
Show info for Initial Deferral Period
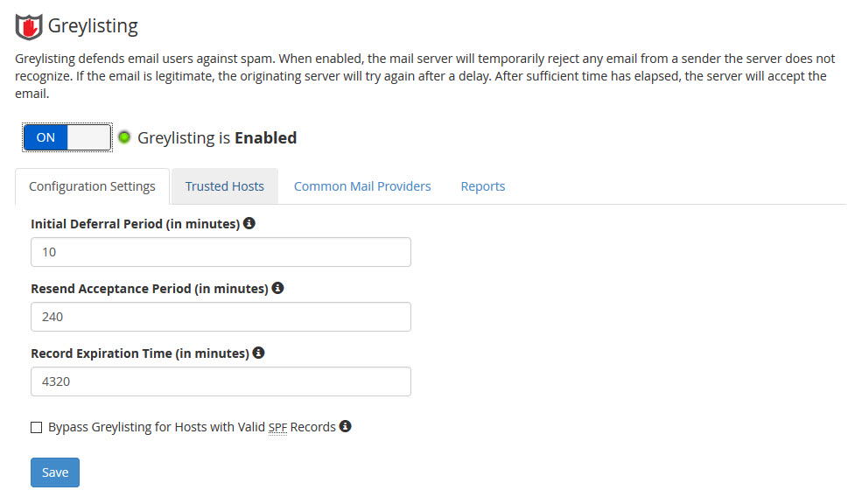249,224
